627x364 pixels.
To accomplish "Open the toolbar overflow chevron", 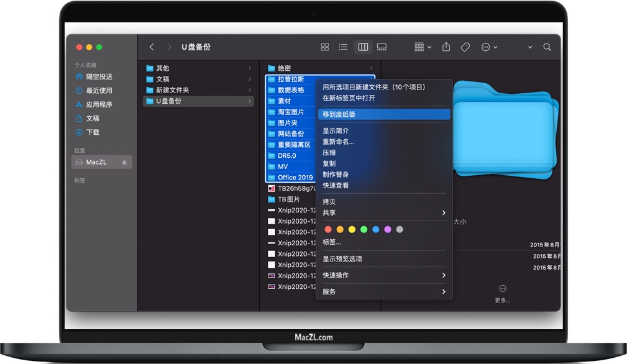I will (530, 47).
